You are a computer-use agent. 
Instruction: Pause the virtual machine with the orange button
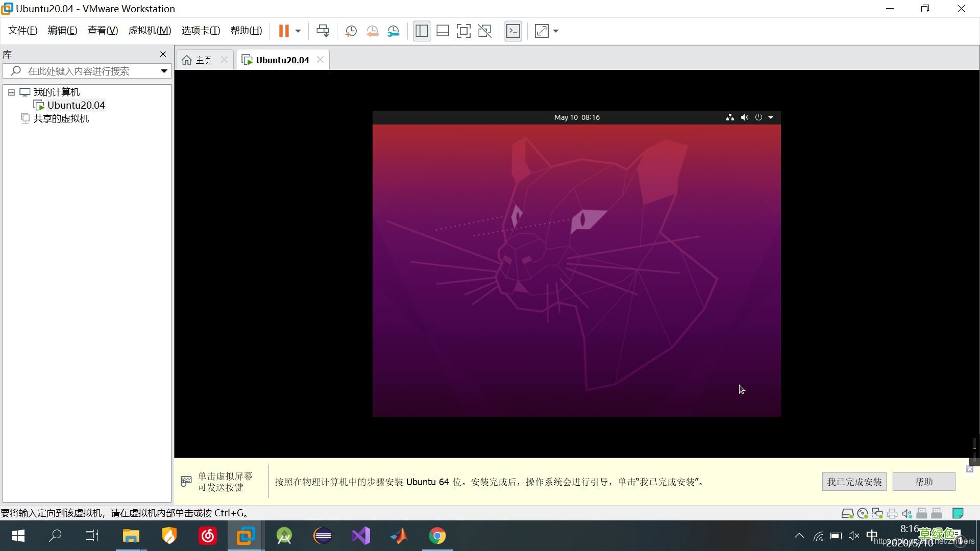[x=284, y=31]
